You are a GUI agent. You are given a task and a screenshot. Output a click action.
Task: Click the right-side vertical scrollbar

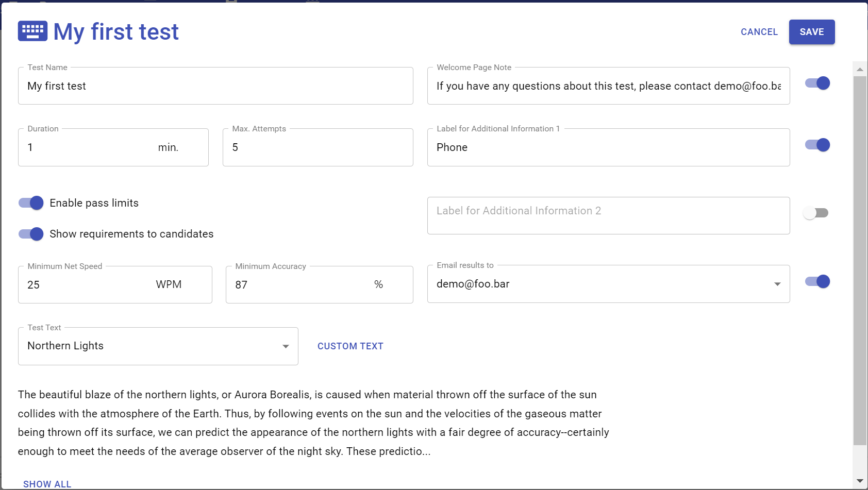[x=859, y=258]
